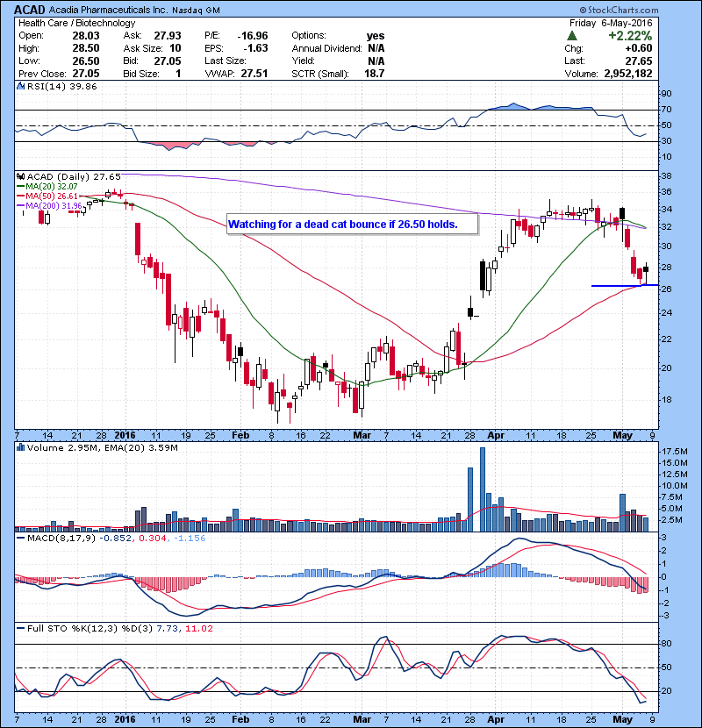The height and width of the screenshot is (728, 702).
Task: Click the High value 28.50
Action: coord(86,48)
